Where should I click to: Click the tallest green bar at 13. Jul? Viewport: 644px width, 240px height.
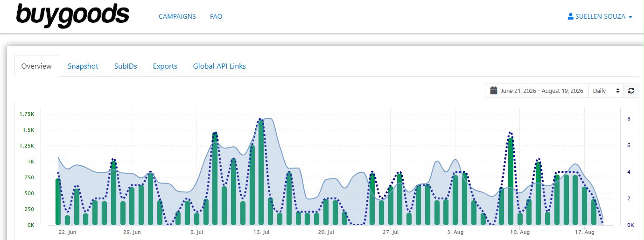click(x=261, y=172)
